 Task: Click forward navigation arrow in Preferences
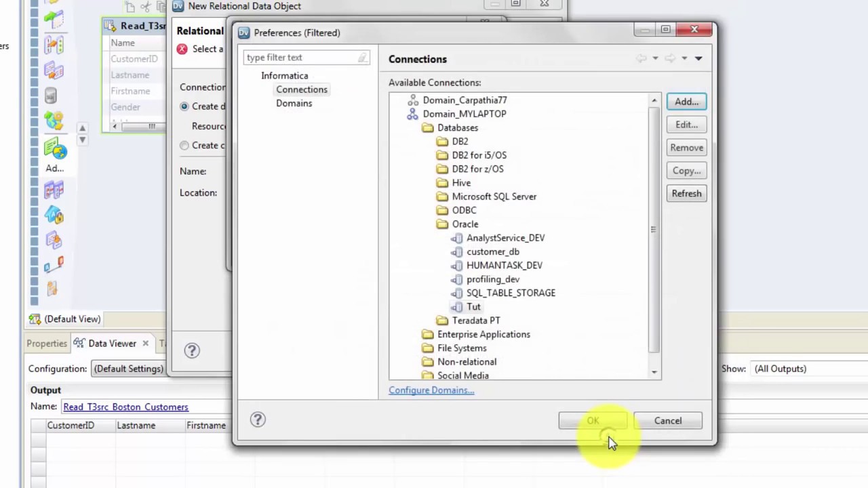click(671, 59)
